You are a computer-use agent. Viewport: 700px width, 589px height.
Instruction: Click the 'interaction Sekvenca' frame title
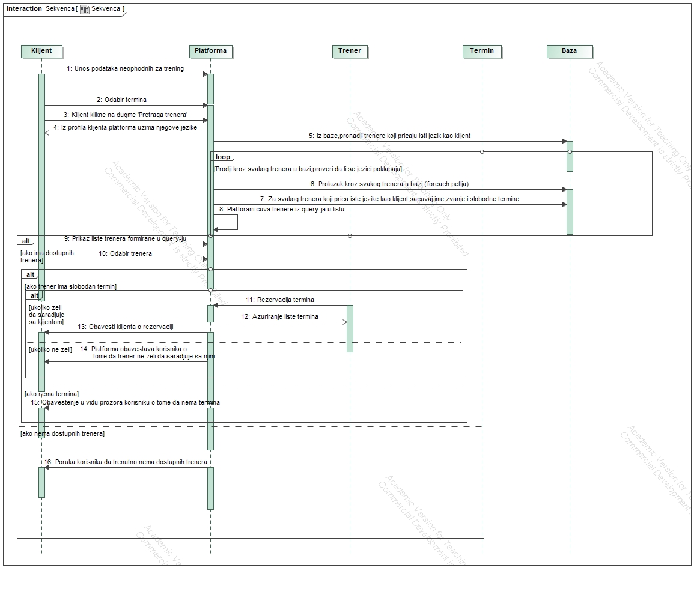(x=65, y=9)
